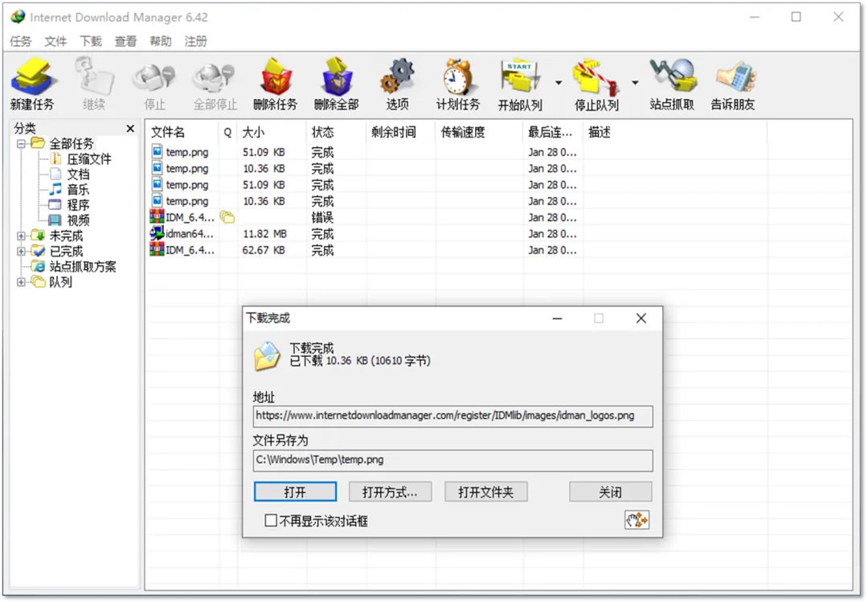The height and width of the screenshot is (603, 868).
Task: Click the folder icon in 下载完成 dialog
Action: [267, 356]
